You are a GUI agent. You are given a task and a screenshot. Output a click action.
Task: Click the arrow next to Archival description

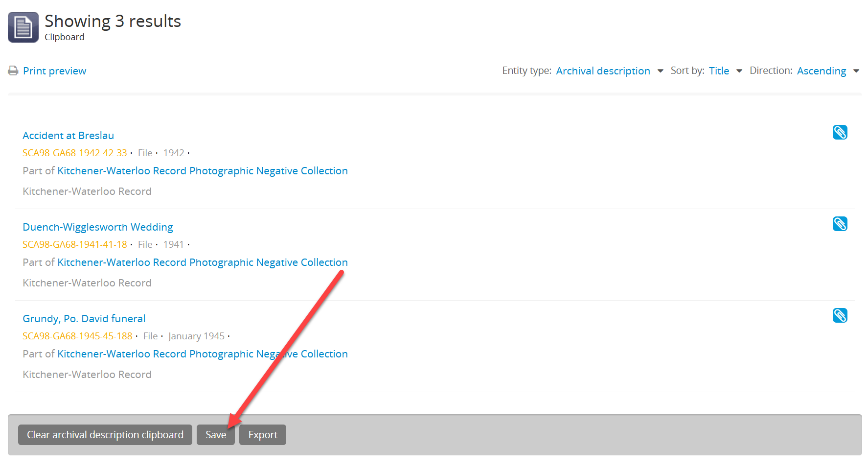pyautogui.click(x=660, y=71)
